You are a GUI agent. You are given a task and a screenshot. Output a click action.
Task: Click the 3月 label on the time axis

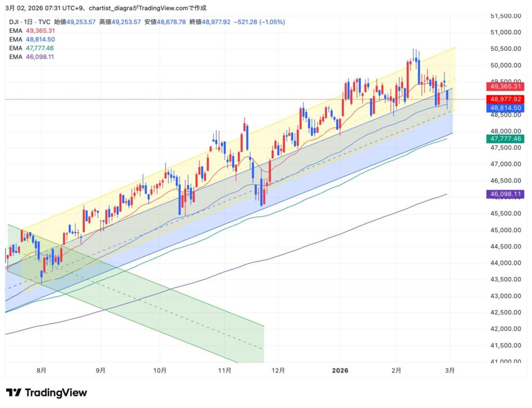pos(450,371)
